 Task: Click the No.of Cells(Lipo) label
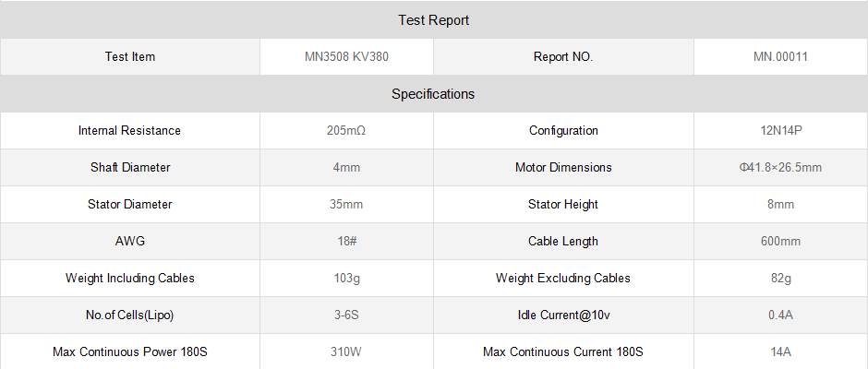pyautogui.click(x=130, y=315)
